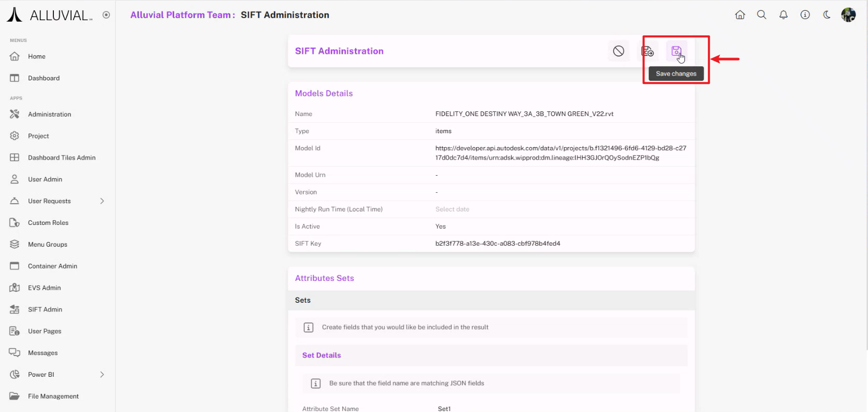The image size is (868, 412).
Task: Click the save-and-add icon beside Save
Action: 647,51
